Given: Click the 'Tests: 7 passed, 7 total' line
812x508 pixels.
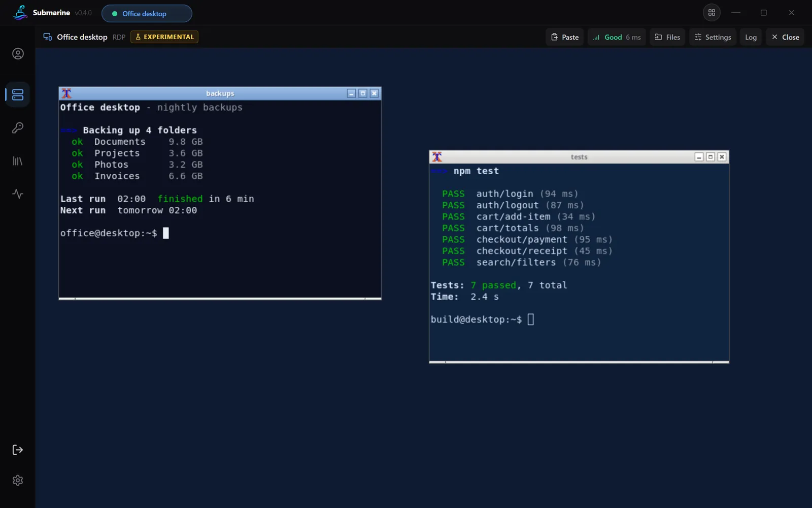Looking at the screenshot, I should pyautogui.click(x=499, y=285).
